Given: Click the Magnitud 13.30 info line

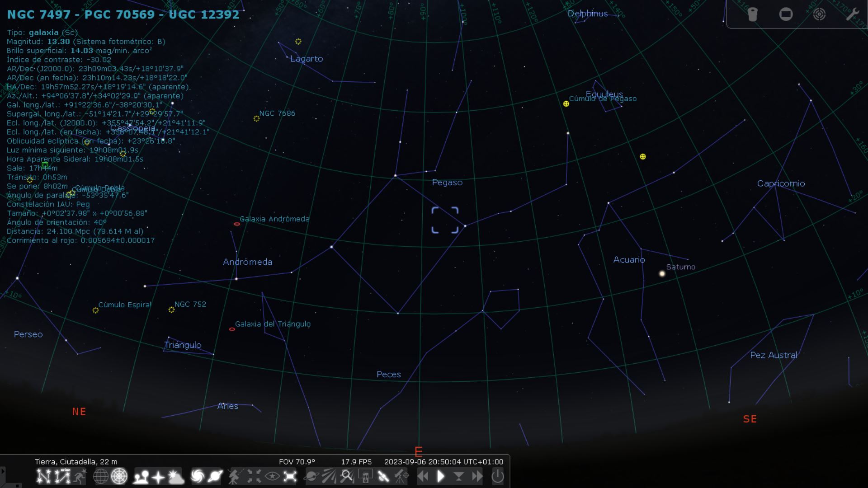Looking at the screenshot, I should [x=86, y=42].
